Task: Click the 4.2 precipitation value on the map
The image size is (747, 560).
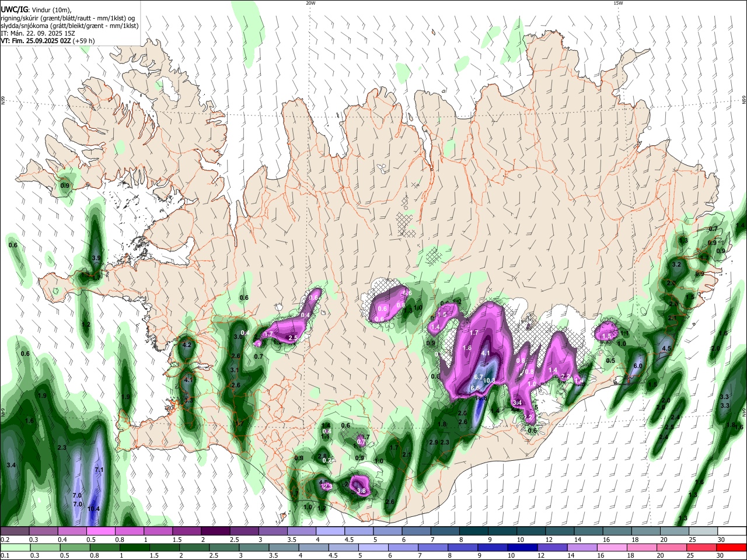Action: click(x=187, y=345)
